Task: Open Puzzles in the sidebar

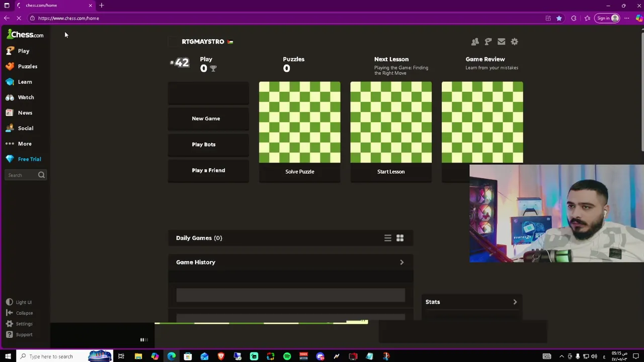Action: pyautogui.click(x=22, y=66)
